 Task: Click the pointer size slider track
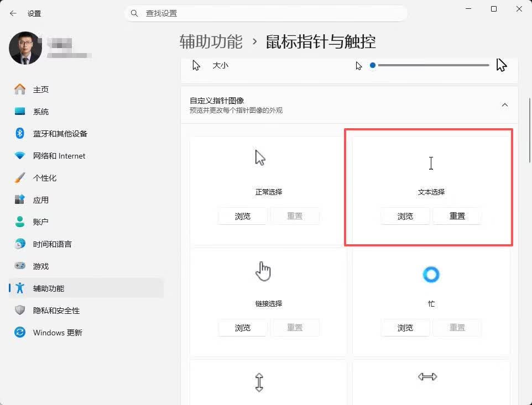pyautogui.click(x=434, y=65)
